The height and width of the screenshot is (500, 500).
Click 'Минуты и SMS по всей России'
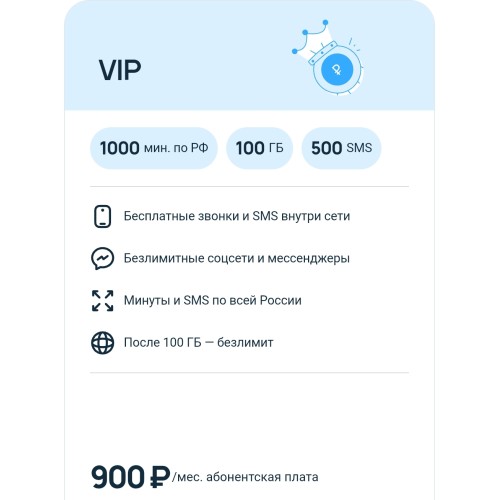click(x=213, y=300)
